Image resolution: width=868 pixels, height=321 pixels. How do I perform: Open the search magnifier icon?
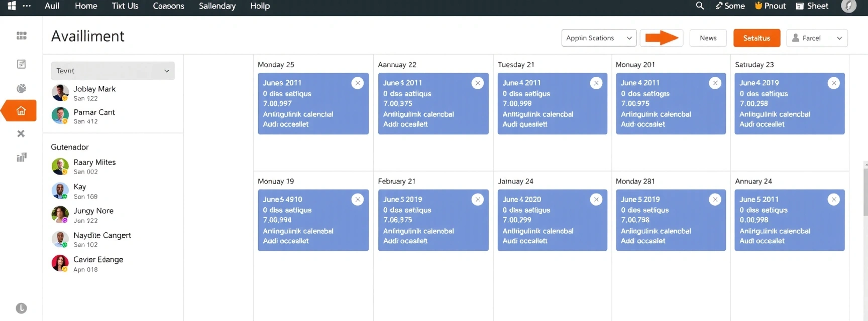click(x=700, y=6)
